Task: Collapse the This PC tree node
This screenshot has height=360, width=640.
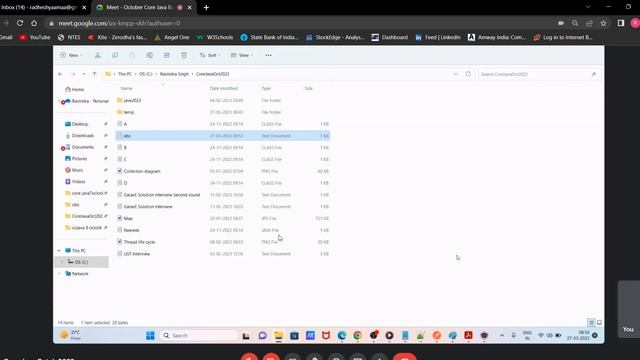Action: (x=59, y=251)
